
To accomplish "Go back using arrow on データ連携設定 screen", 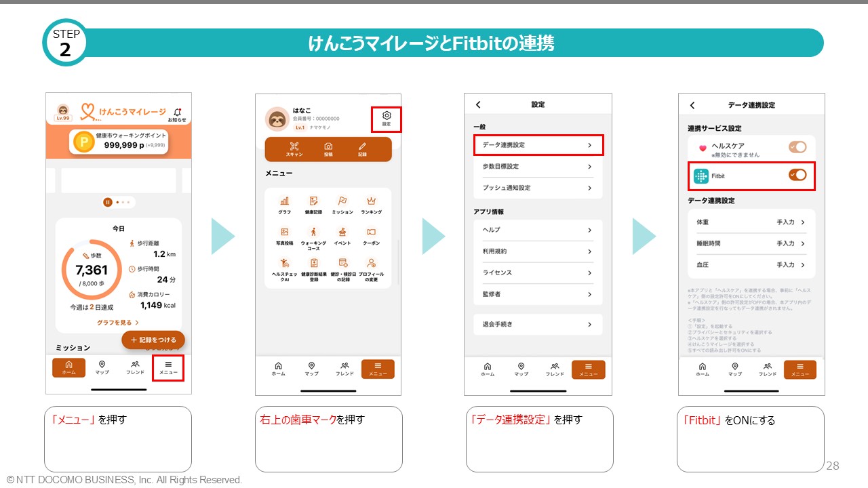I will (692, 105).
